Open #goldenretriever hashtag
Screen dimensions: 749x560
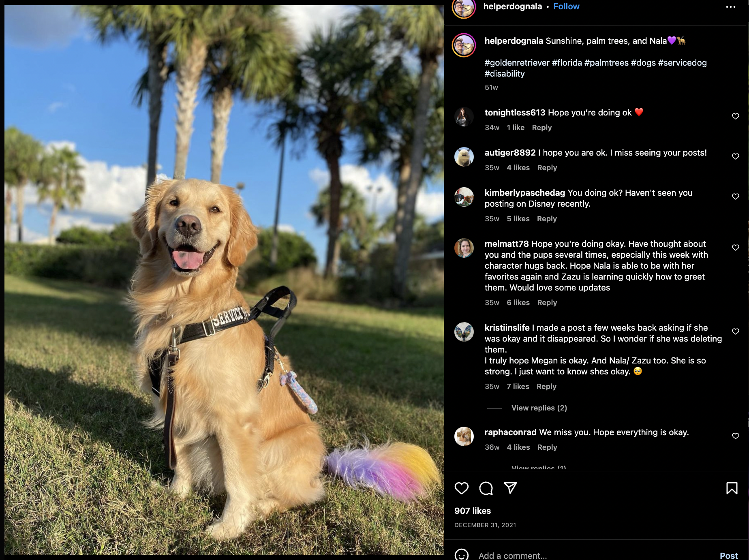[x=517, y=63]
